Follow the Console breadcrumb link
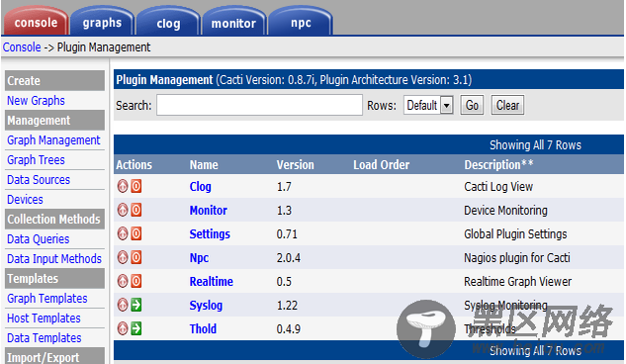Viewport: 626px width, 364px height. click(22, 47)
